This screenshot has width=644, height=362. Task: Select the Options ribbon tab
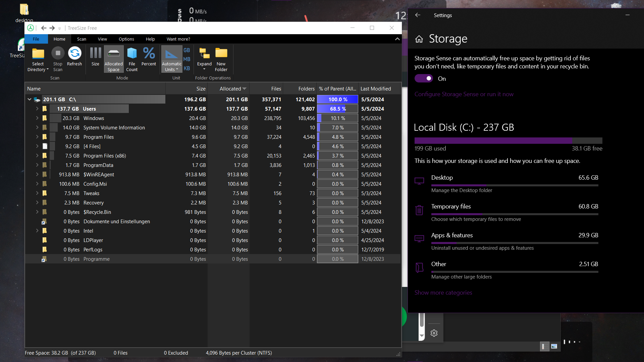[126, 39]
